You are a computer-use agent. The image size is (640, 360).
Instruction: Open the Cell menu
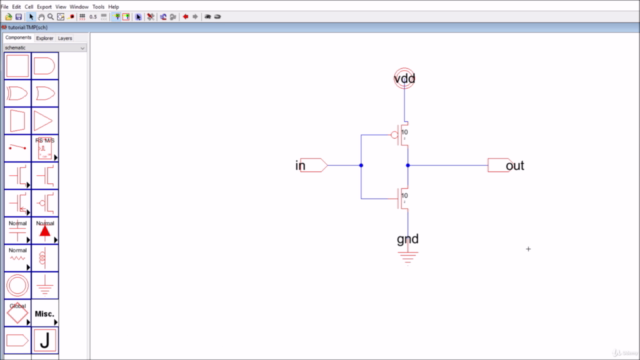29,7
